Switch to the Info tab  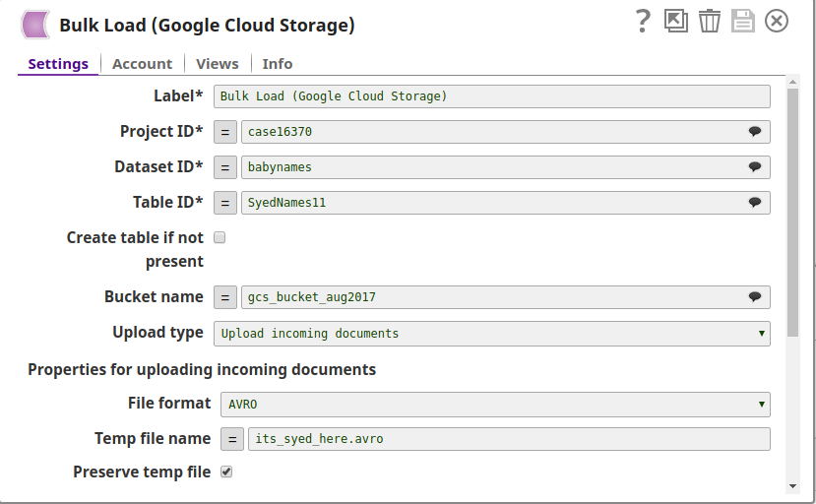278,64
